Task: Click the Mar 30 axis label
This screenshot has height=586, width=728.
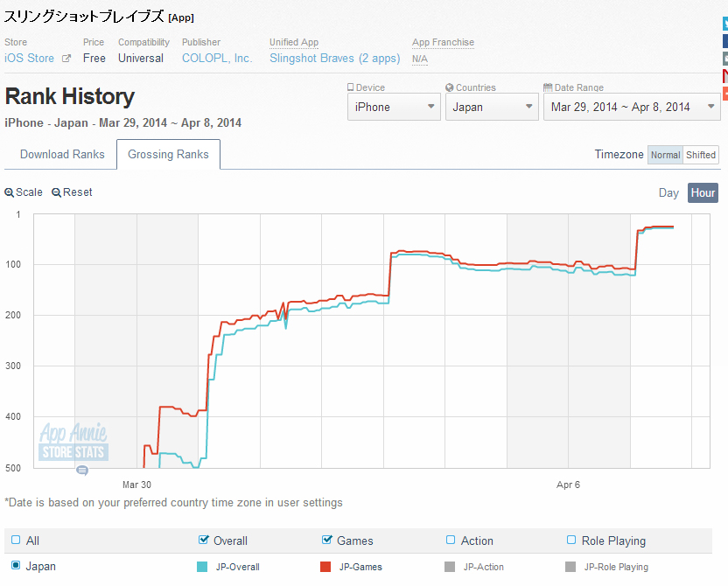Action: tap(136, 485)
